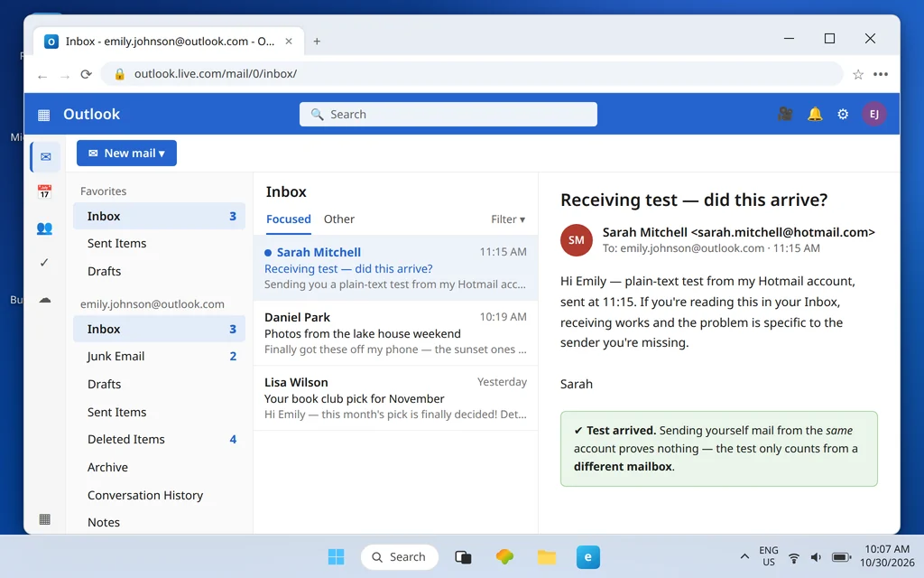Open Inbox under the account folders
Screen dimensions: 924x578
159,329
